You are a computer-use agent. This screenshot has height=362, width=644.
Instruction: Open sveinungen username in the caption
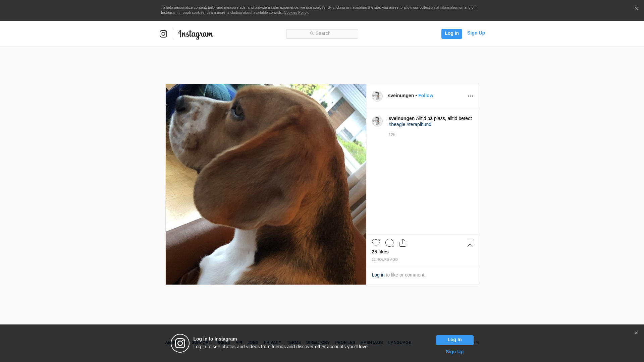(x=401, y=118)
